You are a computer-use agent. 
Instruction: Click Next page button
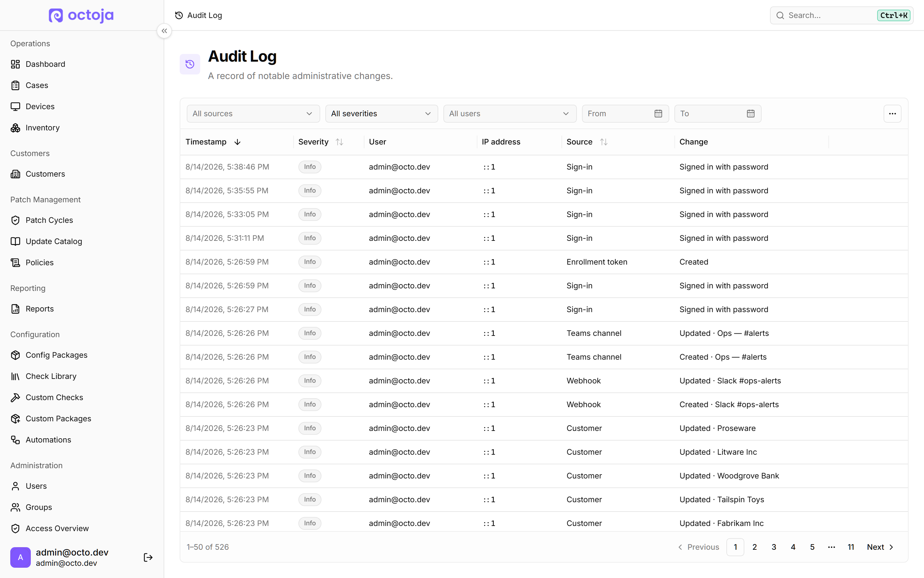(x=880, y=547)
